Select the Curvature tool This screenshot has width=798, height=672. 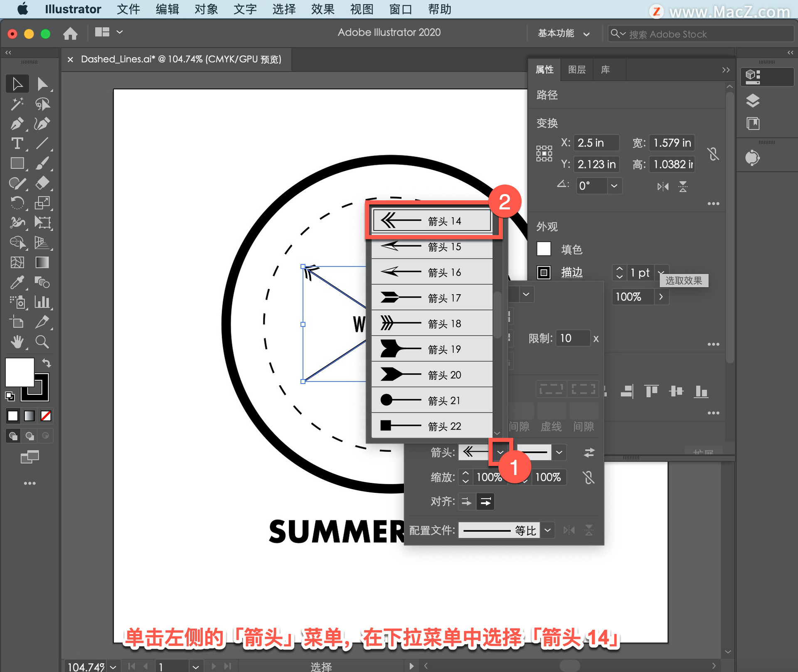42,124
